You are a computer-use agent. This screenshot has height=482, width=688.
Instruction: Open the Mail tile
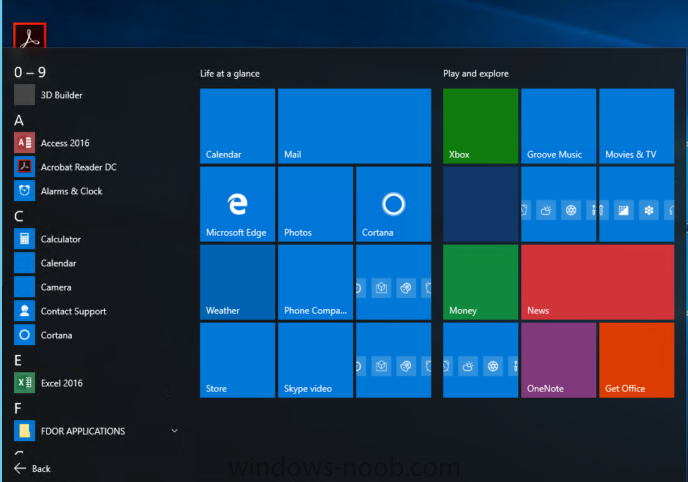click(355, 126)
